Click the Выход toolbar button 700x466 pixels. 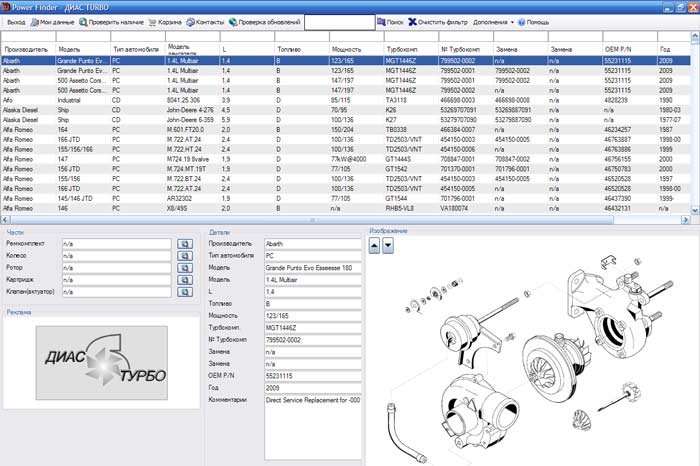[16, 22]
